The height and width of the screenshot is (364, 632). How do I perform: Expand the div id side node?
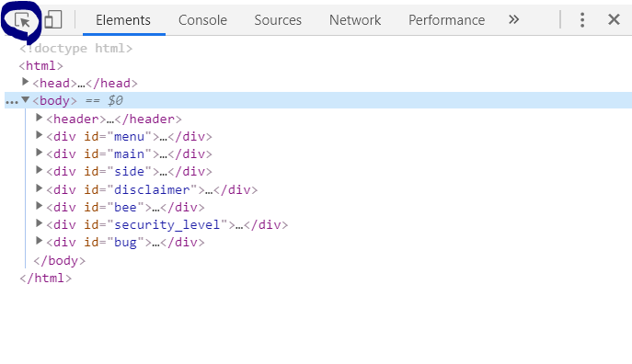click(x=39, y=169)
